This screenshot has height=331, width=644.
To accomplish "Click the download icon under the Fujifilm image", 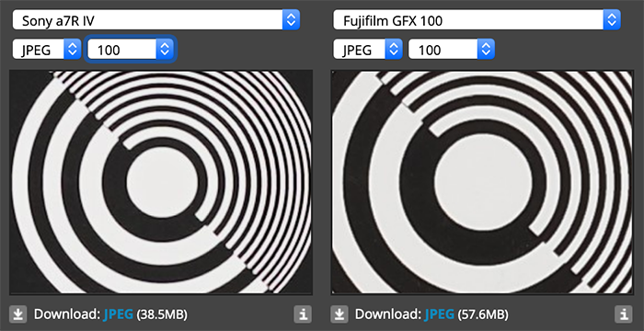I will click(x=339, y=314).
